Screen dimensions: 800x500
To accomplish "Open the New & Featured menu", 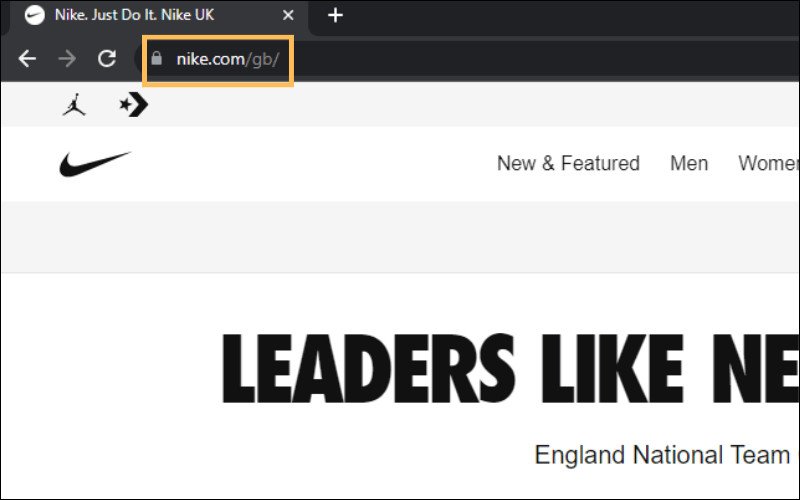I will point(568,164).
